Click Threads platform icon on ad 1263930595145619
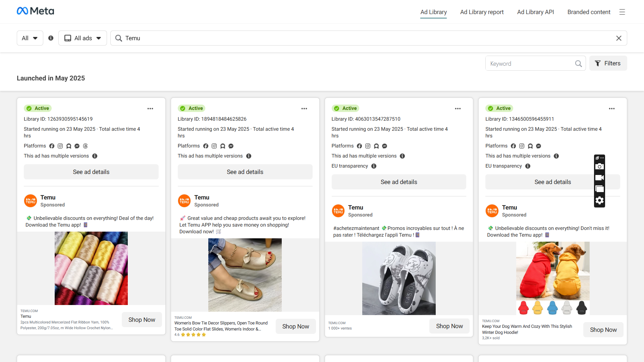The width and height of the screenshot is (644, 362). pos(85,146)
